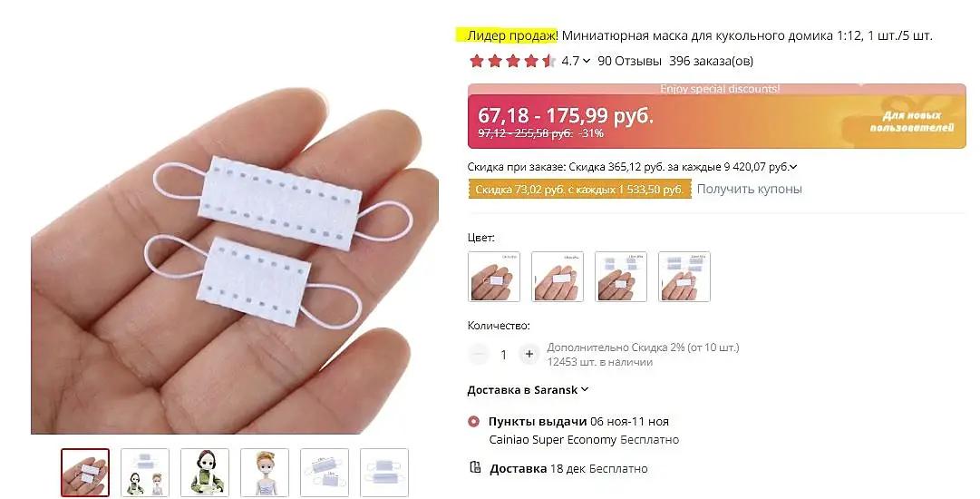This screenshot has height=499, width=980.
Task: Select the third color option with two masks
Action: tap(621, 277)
